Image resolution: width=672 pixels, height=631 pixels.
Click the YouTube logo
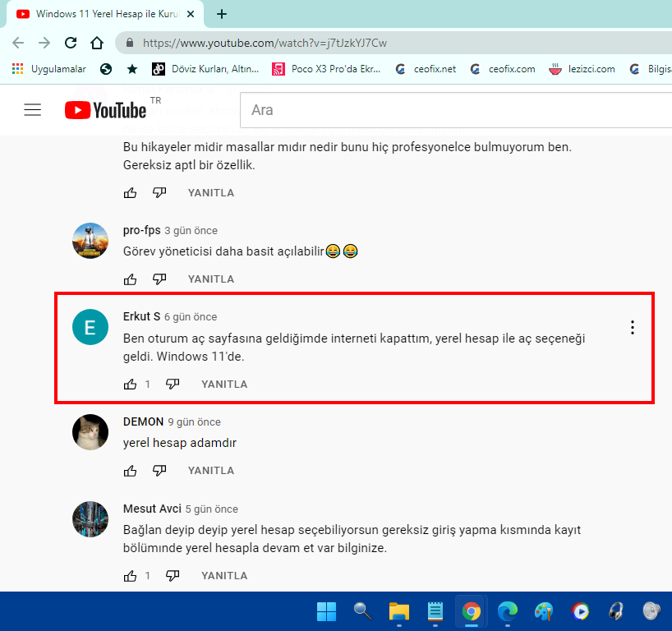click(105, 110)
